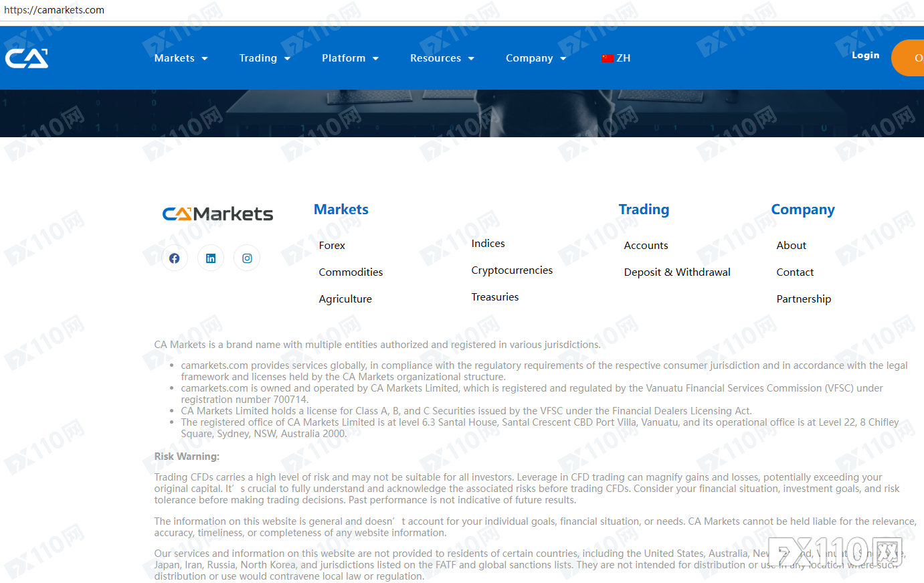Click the China flag language icon
This screenshot has height=583, width=924.
(608, 58)
